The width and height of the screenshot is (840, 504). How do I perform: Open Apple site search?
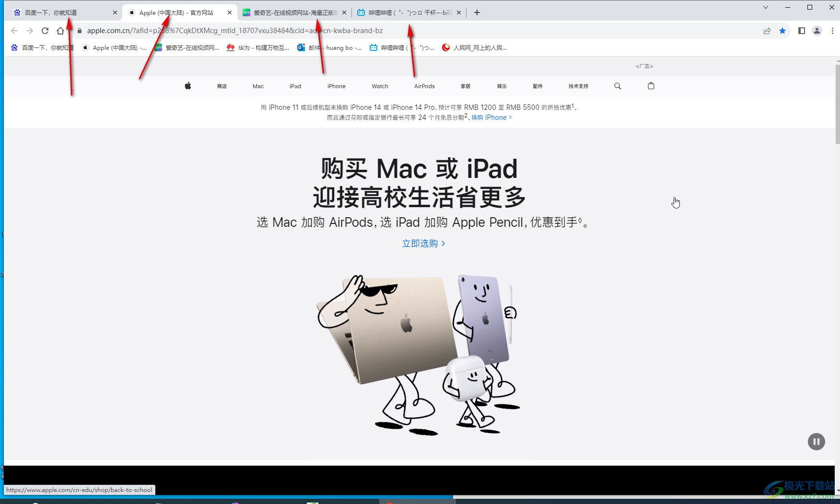click(x=618, y=86)
